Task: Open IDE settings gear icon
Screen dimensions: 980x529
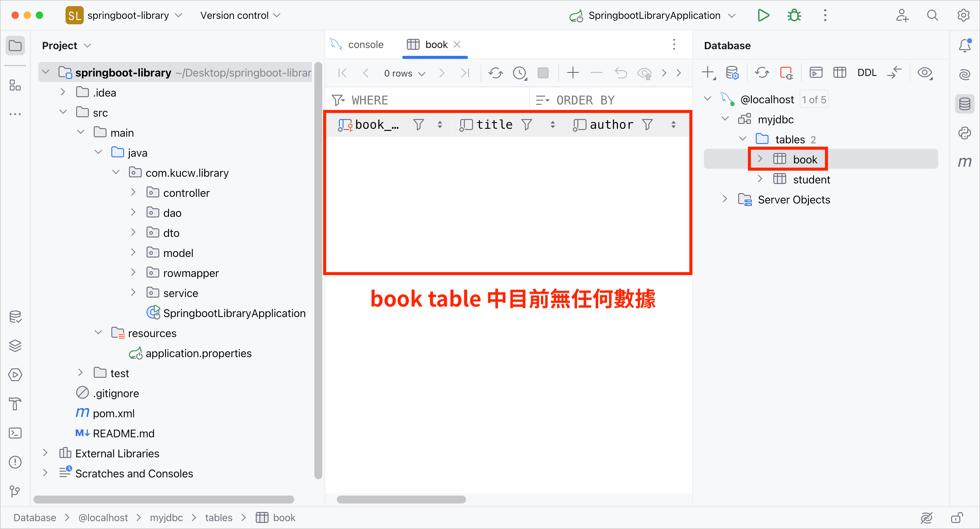Action: 963,15
